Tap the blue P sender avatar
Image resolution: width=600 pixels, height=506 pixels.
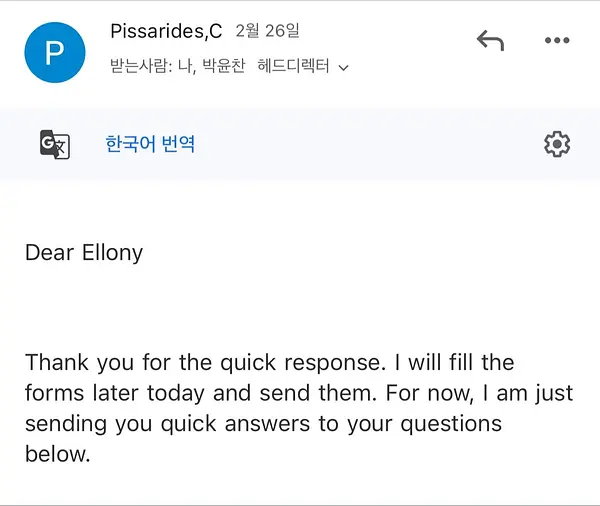pos(55,52)
